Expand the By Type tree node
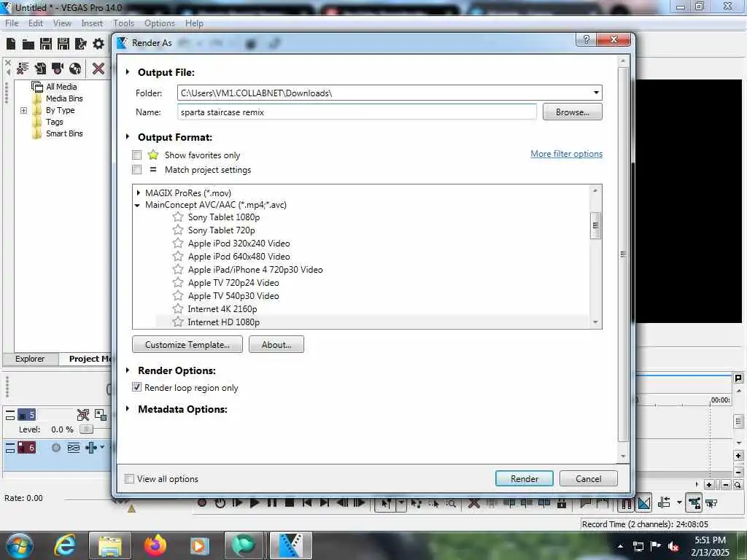 (x=23, y=111)
